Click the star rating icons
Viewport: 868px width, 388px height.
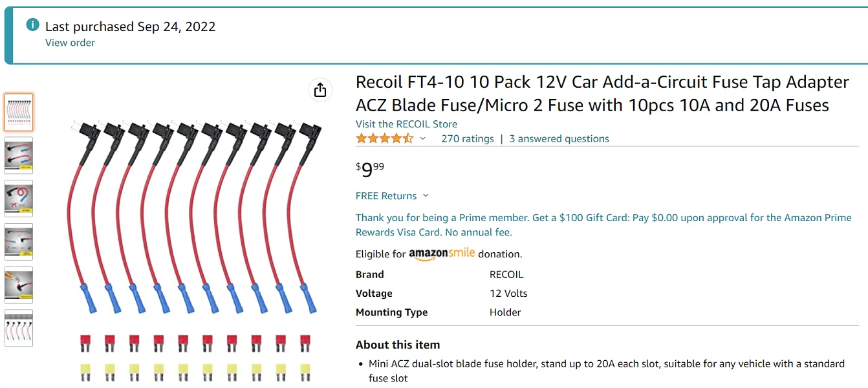(384, 138)
